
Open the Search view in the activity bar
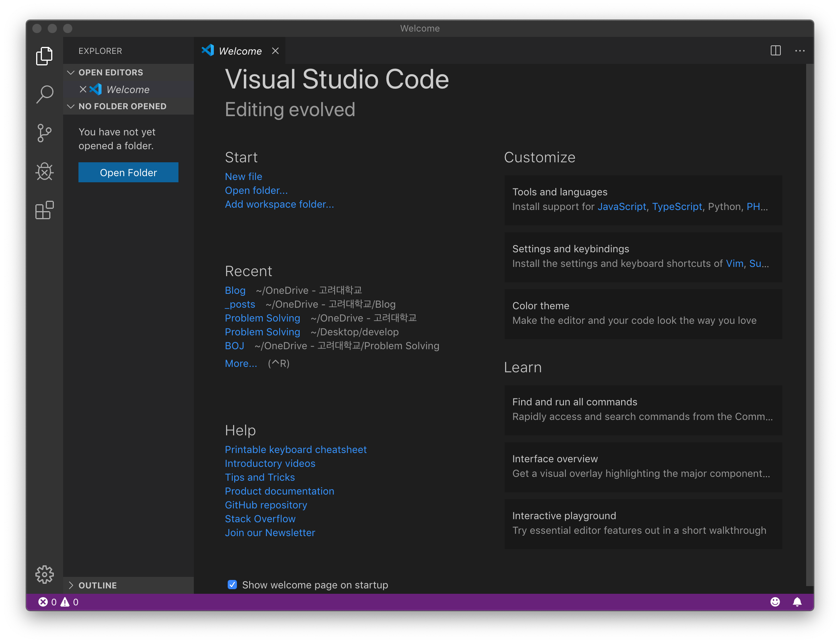point(44,94)
